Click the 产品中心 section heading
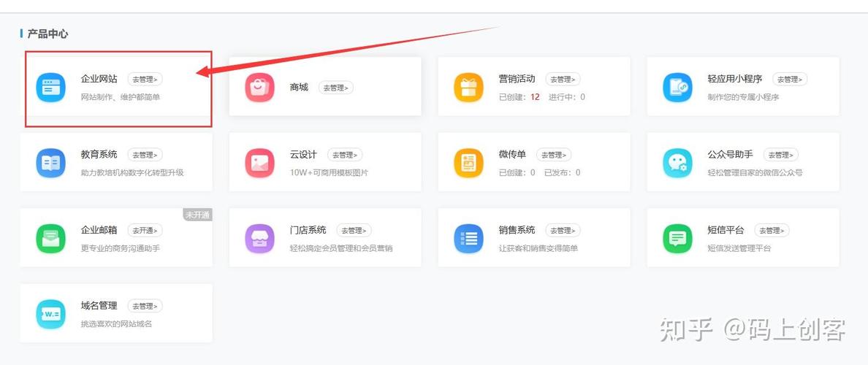868x365 pixels. [47, 34]
